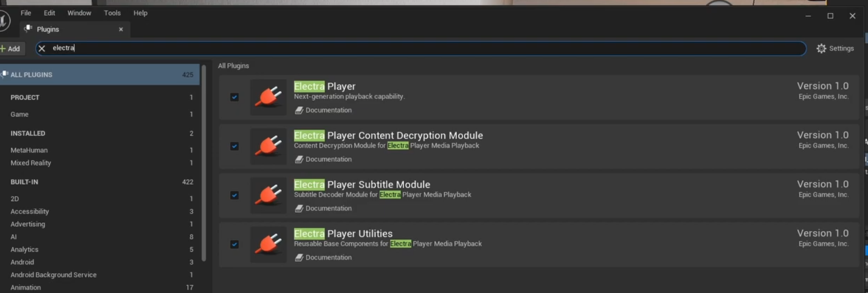Click the 'All Plugins' heading above the list
Viewport: 868px width, 293px height.
pos(233,66)
